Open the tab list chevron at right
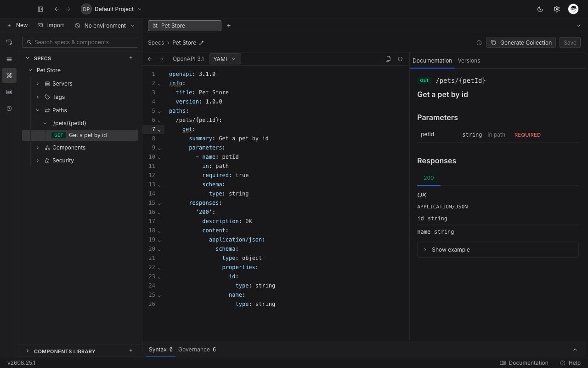Viewport: 588px width, 368px height. click(x=578, y=26)
